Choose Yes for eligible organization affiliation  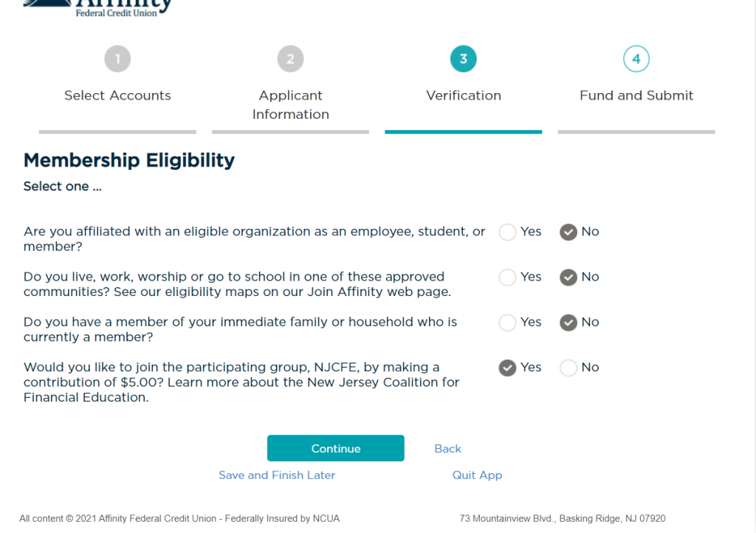click(x=507, y=232)
